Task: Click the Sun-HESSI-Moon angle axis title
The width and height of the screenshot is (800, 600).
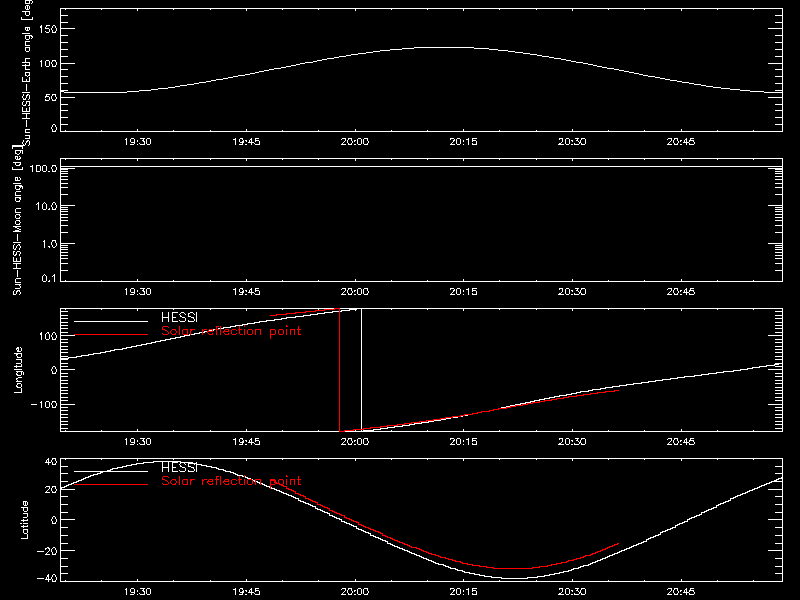Action: pyautogui.click(x=17, y=220)
